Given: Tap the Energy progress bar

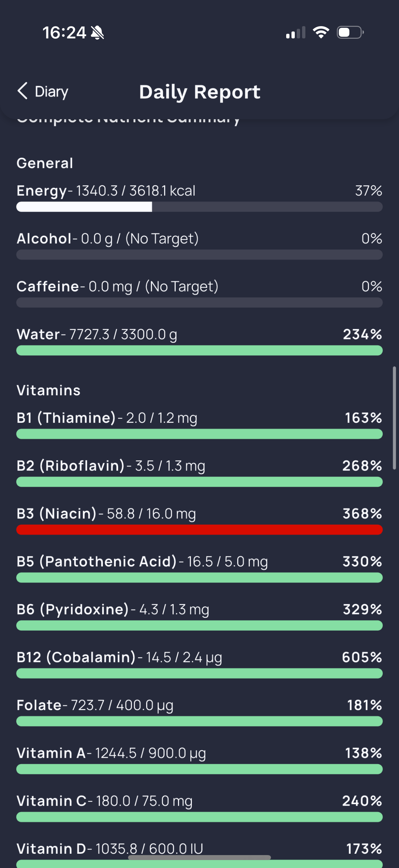Looking at the screenshot, I should [x=199, y=207].
